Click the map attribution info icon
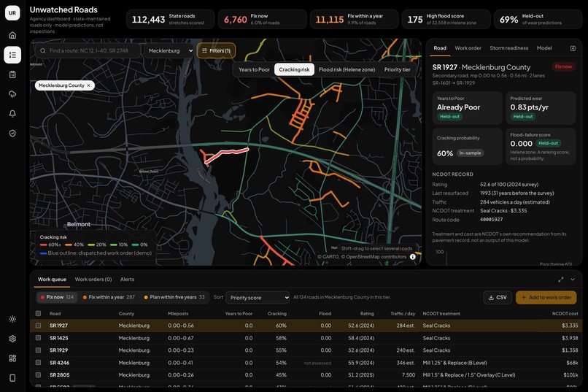 pyautogui.click(x=412, y=257)
